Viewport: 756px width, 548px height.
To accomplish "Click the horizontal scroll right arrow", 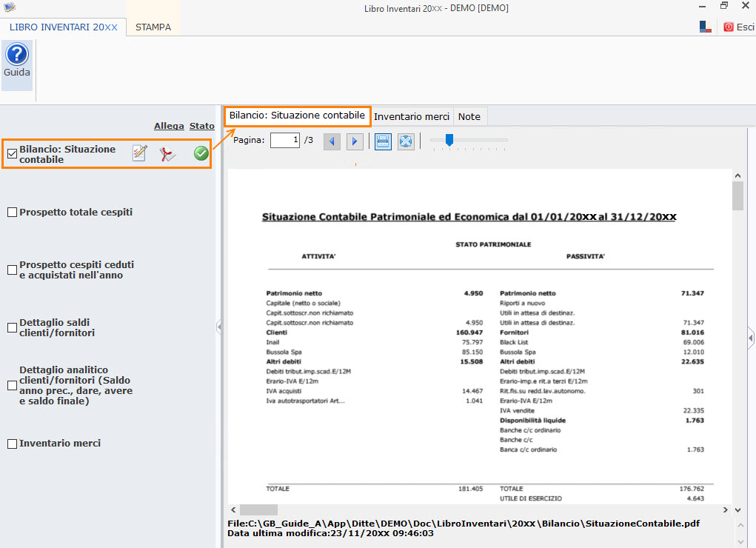I will [x=725, y=510].
